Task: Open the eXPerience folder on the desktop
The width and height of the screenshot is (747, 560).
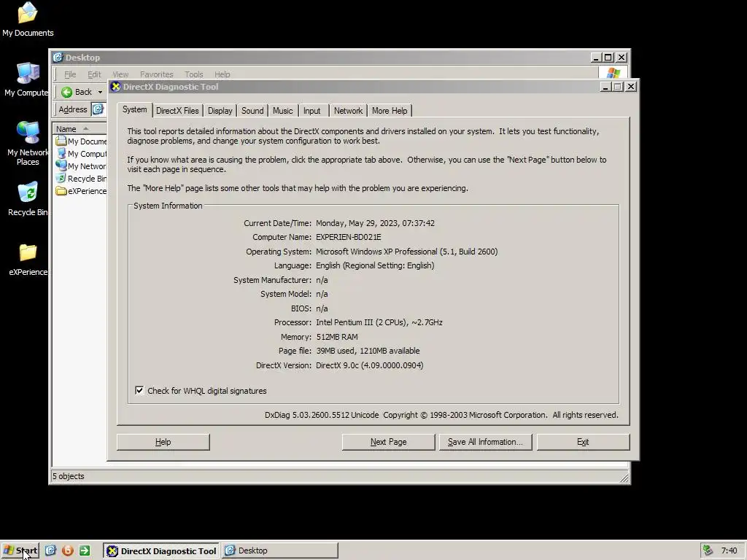Action: 28,260
